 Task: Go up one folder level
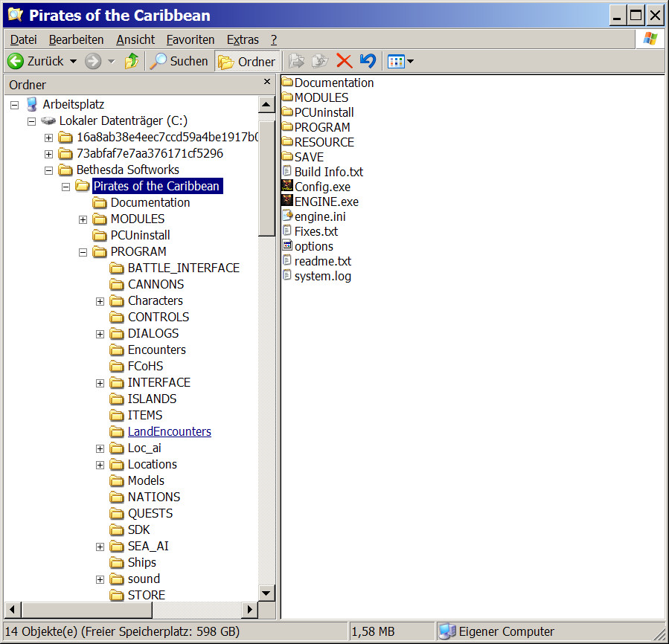[x=132, y=62]
